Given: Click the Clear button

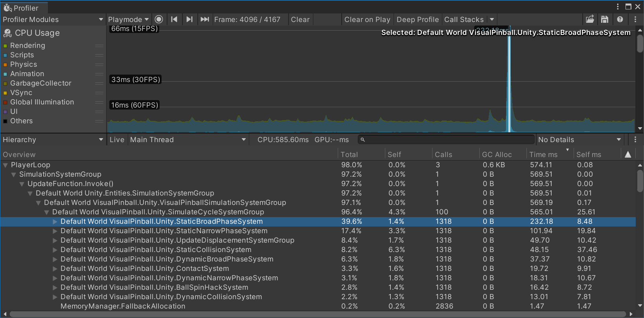Looking at the screenshot, I should pos(300,19).
